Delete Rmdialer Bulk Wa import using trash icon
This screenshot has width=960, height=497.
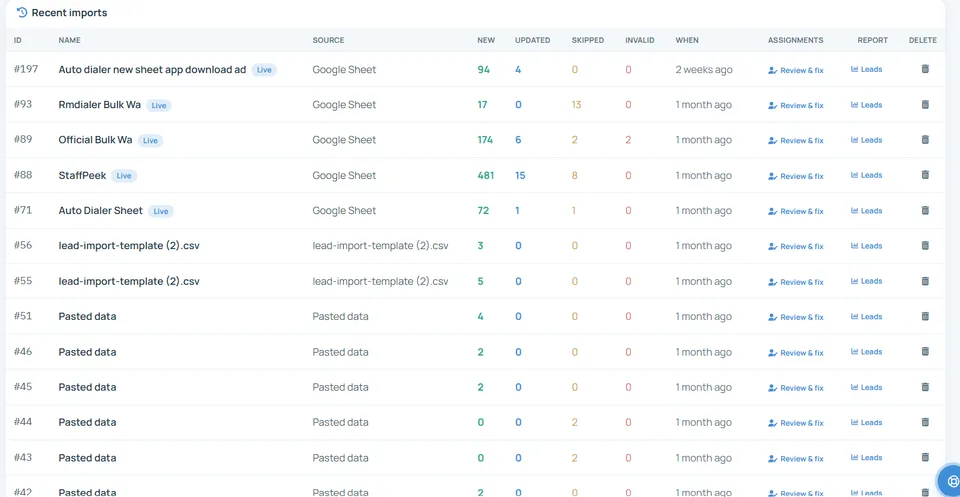click(925, 105)
